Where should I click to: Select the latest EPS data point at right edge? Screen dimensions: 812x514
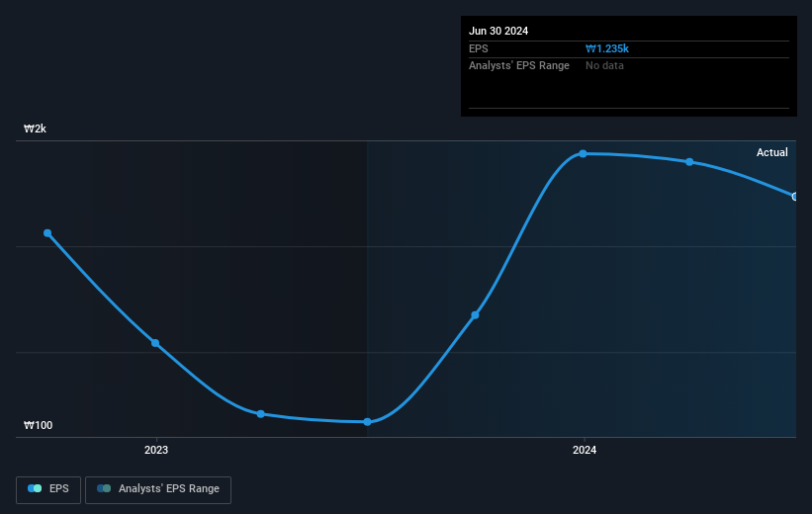[795, 197]
